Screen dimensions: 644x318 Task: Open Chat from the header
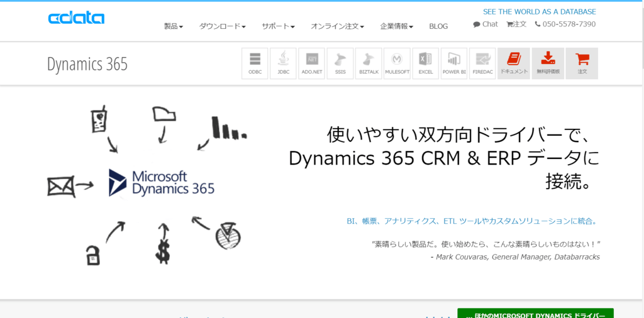pyautogui.click(x=486, y=25)
